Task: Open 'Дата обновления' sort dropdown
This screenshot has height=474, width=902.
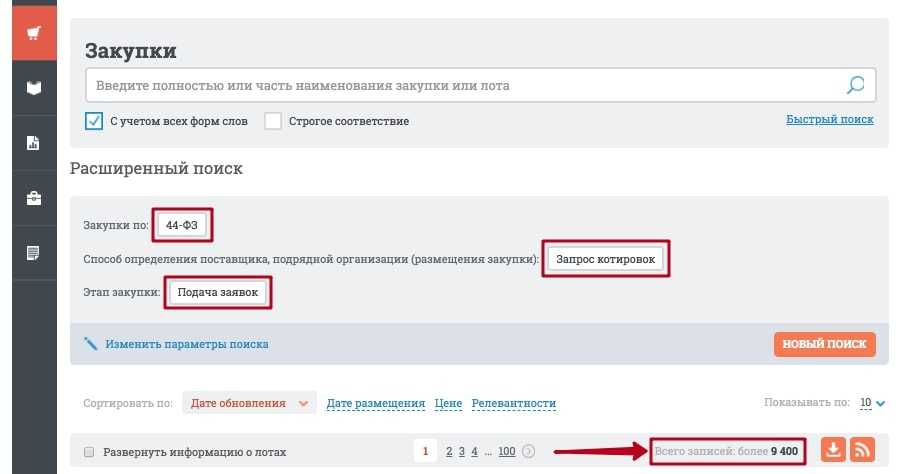Action: [249, 403]
